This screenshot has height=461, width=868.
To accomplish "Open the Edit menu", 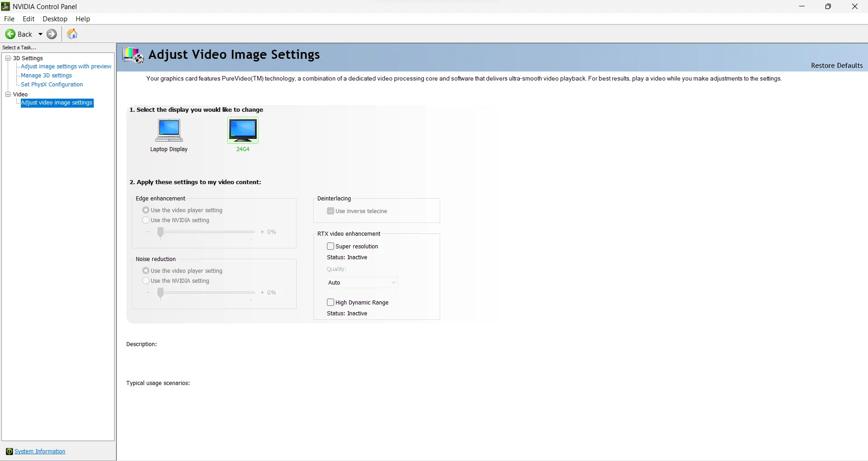I will [x=29, y=19].
